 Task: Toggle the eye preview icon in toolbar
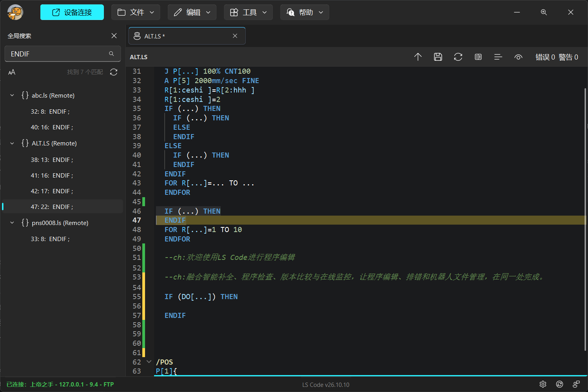[518, 57]
